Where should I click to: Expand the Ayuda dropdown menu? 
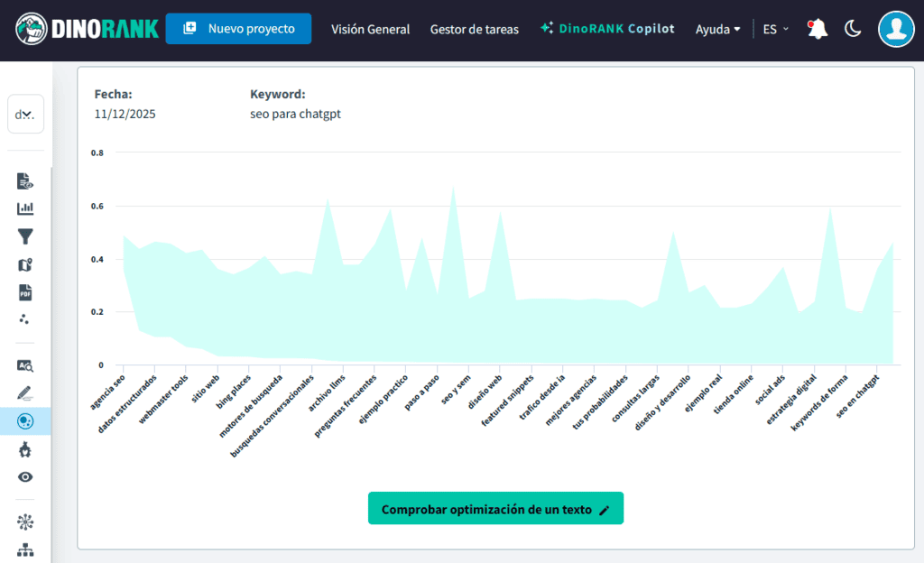tap(717, 29)
